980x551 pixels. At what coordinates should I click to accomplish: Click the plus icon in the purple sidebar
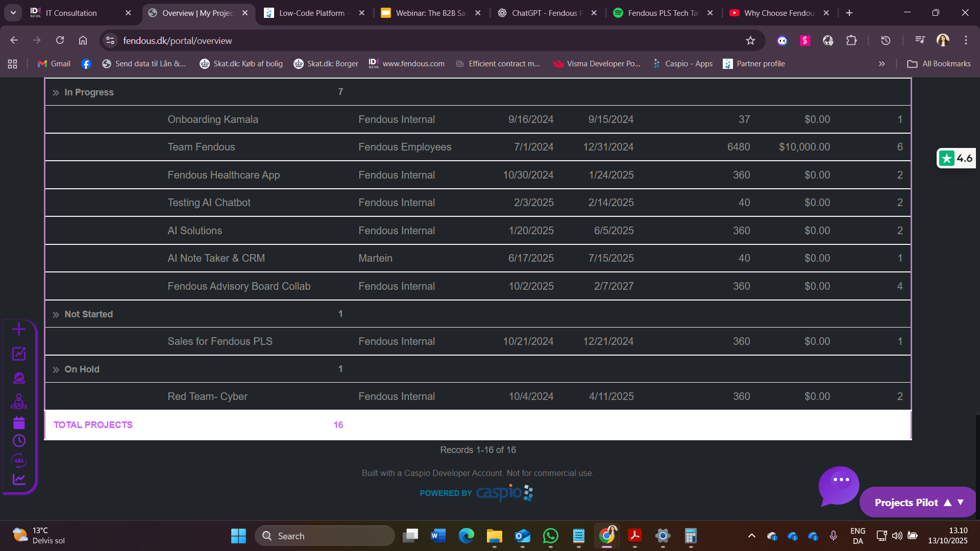19,330
